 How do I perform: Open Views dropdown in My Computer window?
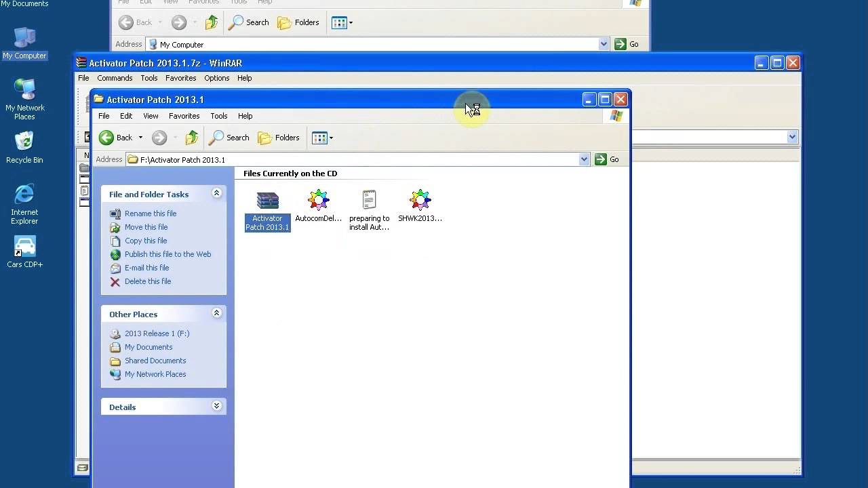[342, 22]
